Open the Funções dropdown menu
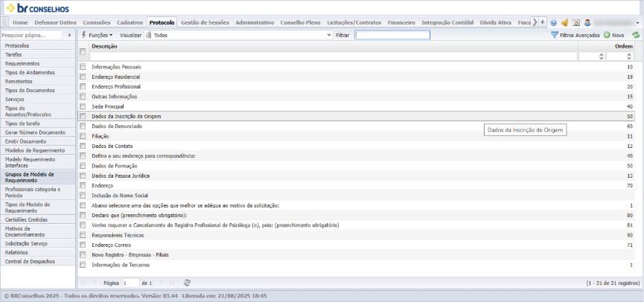 coord(98,35)
